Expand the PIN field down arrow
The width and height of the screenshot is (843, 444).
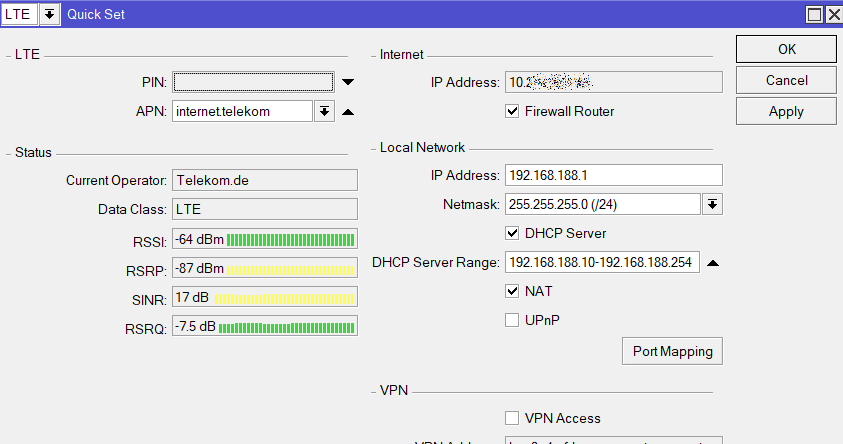(x=348, y=82)
